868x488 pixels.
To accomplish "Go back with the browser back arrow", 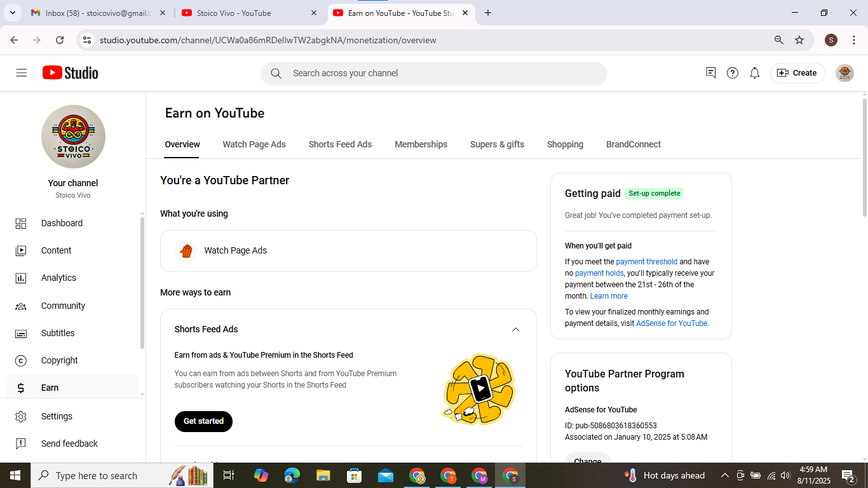I will (x=14, y=40).
